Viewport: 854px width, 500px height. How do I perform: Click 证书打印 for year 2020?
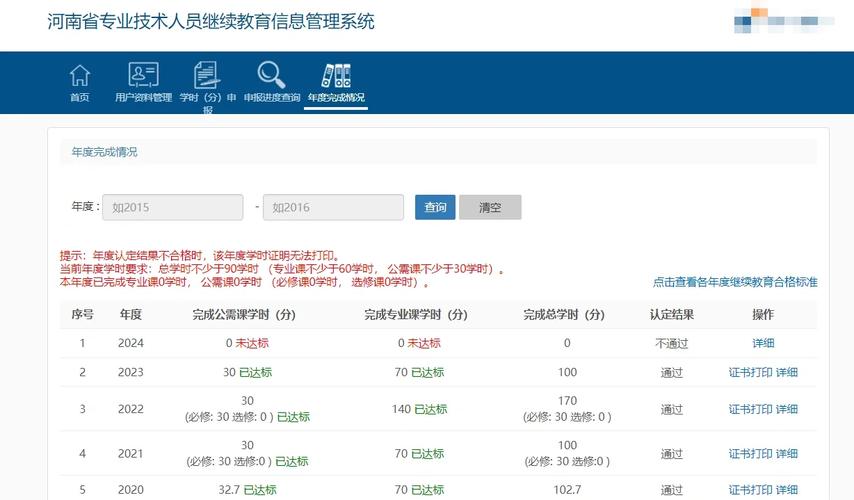pos(751,490)
